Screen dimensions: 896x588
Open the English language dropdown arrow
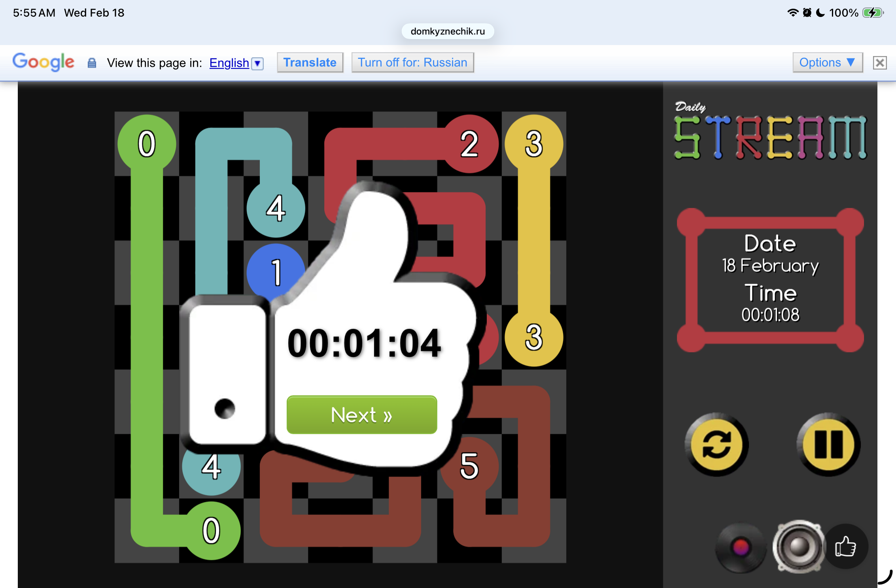(257, 63)
